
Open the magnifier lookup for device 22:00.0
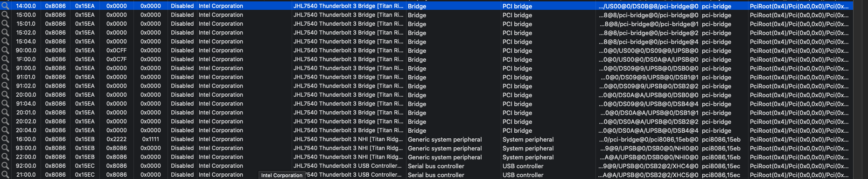point(5,157)
